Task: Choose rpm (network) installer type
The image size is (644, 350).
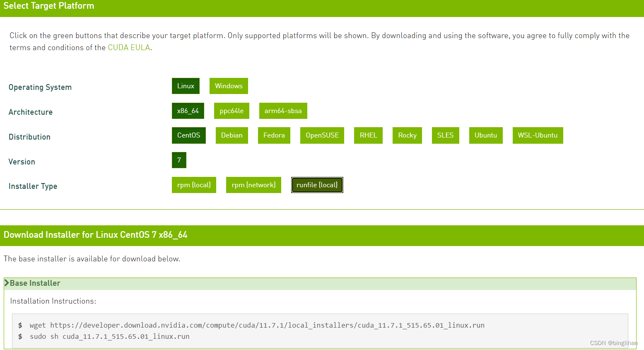Action: (x=253, y=185)
